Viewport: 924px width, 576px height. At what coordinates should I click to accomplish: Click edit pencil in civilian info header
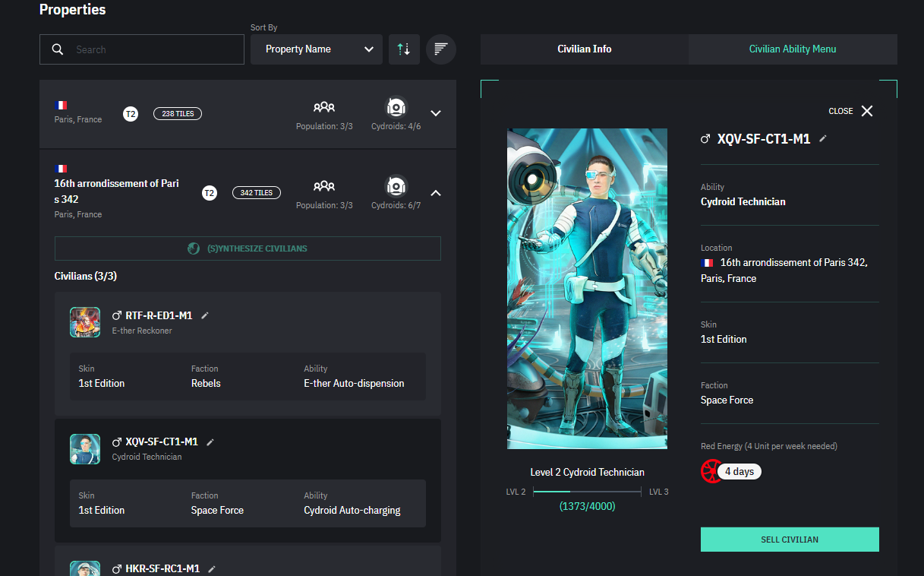pos(823,139)
